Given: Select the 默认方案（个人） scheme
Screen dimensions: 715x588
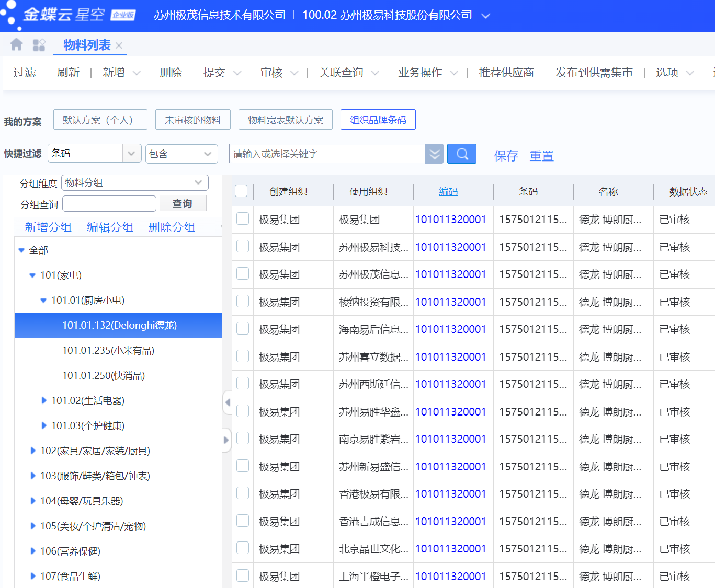Looking at the screenshot, I should coord(100,120).
